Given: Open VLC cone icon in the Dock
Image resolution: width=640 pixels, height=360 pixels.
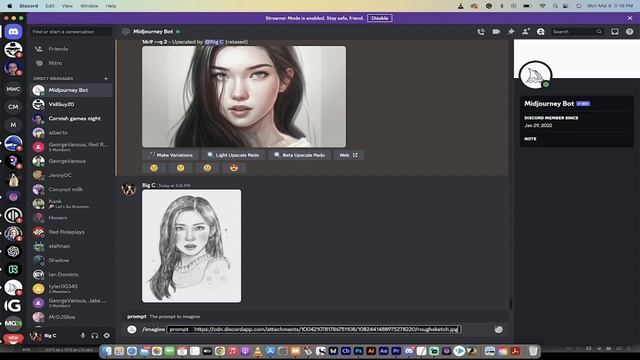Looking at the screenshot, I should [x=258, y=351].
